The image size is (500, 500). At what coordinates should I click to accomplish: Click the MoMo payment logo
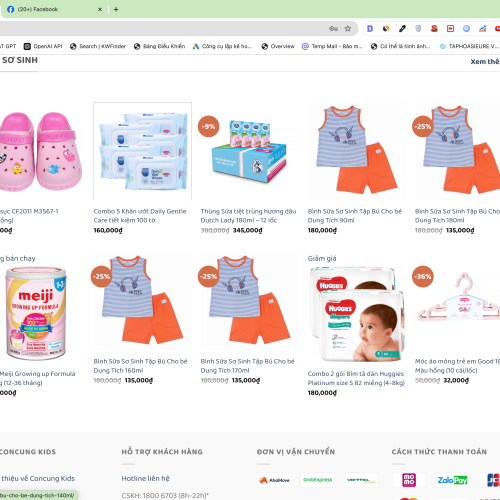coord(409,480)
